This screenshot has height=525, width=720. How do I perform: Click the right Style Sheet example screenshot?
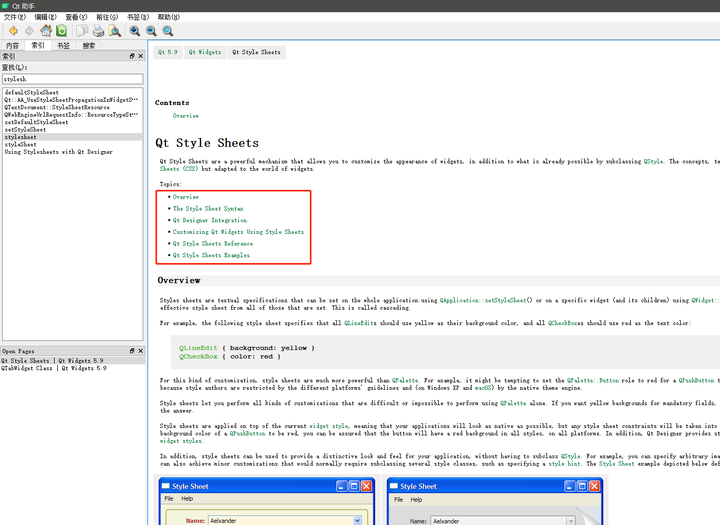[x=495, y=501]
